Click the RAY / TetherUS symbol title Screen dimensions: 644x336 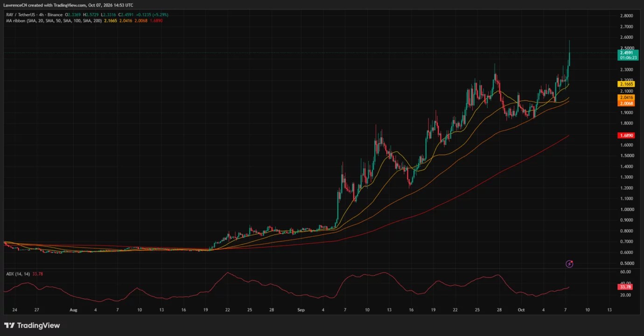click(x=20, y=15)
